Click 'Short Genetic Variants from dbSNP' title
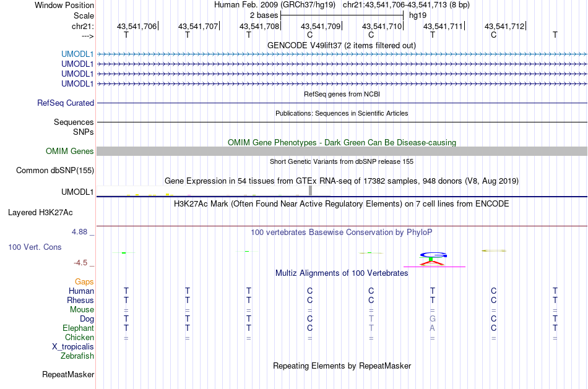This screenshot has height=389, width=588. coord(342,162)
